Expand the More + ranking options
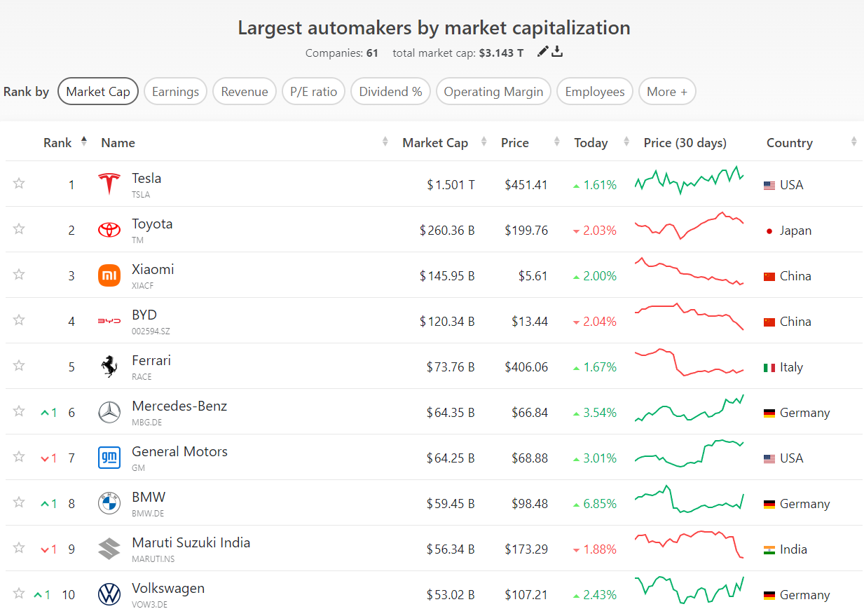This screenshot has width=864, height=616. [x=666, y=92]
